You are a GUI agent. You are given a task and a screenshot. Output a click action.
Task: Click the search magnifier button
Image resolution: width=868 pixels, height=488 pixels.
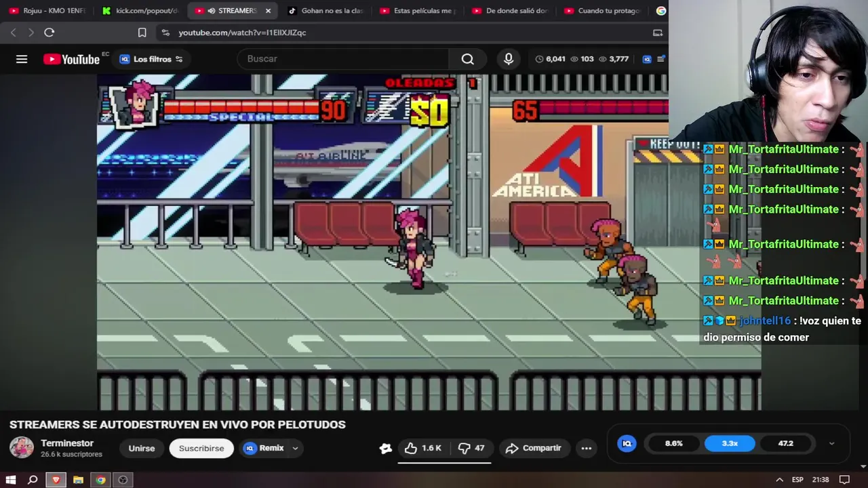pyautogui.click(x=468, y=59)
